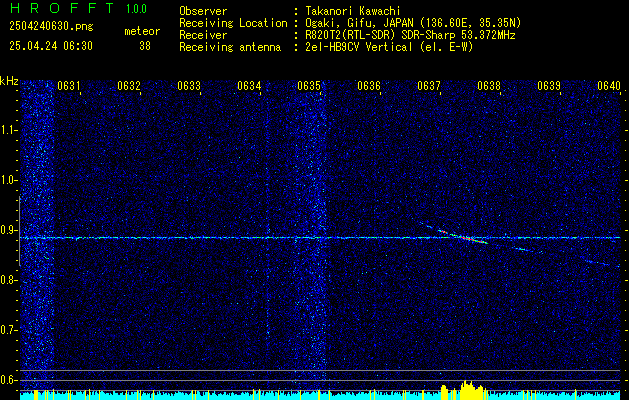Click the 0639 time marker

549,86
